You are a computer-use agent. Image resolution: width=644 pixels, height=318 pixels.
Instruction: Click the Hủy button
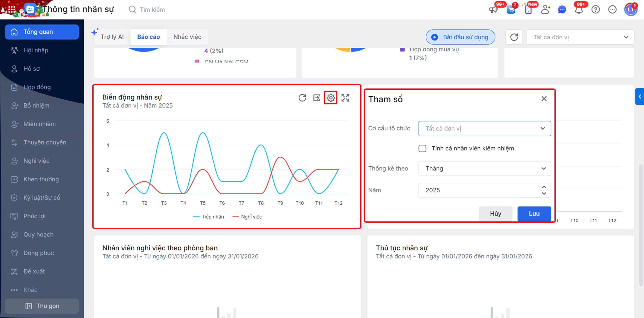pos(495,214)
